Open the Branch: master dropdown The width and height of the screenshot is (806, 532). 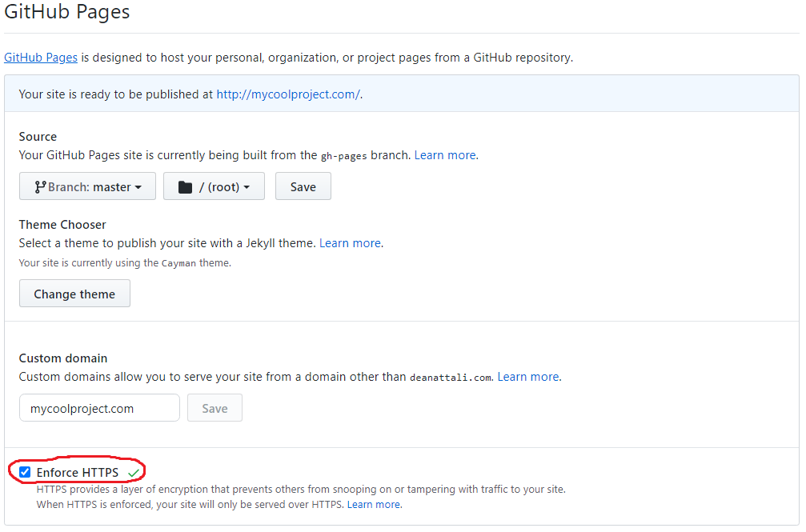tap(87, 186)
